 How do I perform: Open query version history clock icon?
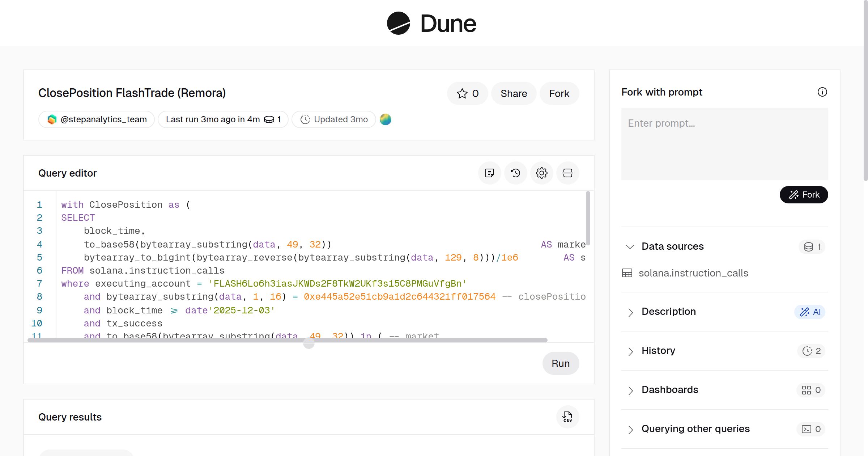(515, 173)
